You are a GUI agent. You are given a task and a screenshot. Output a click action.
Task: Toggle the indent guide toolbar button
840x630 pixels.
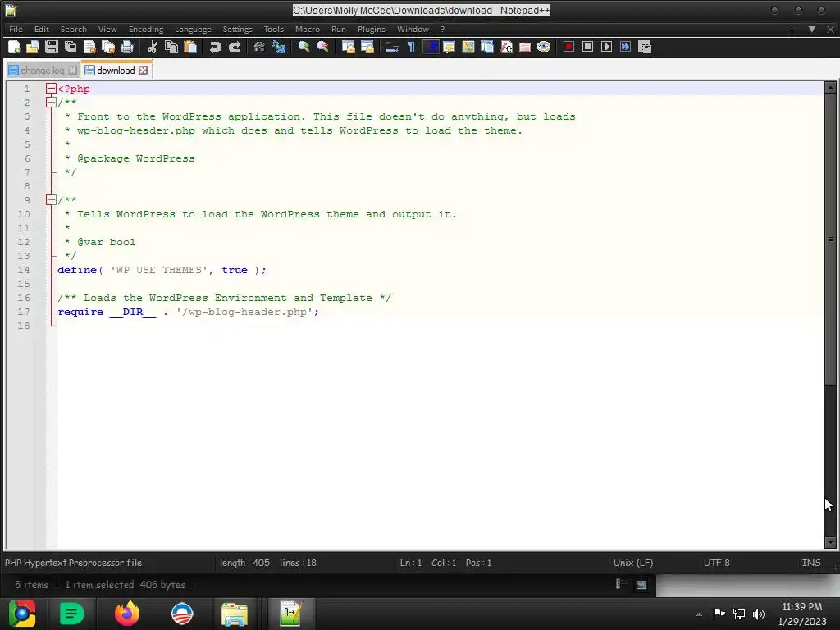pos(430,47)
